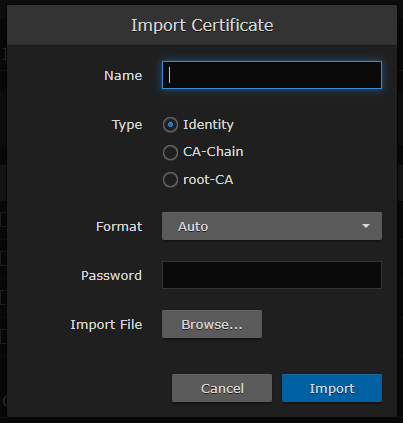Focus the Name text field
Viewport: 403px width, 423px height.
[x=272, y=75]
